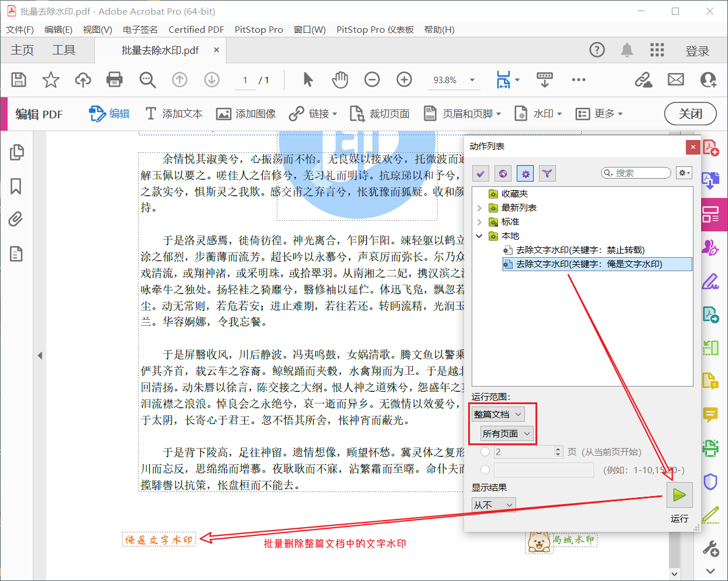Share a link via the chain icon
This screenshot has height=581, width=728.
pyautogui.click(x=644, y=80)
